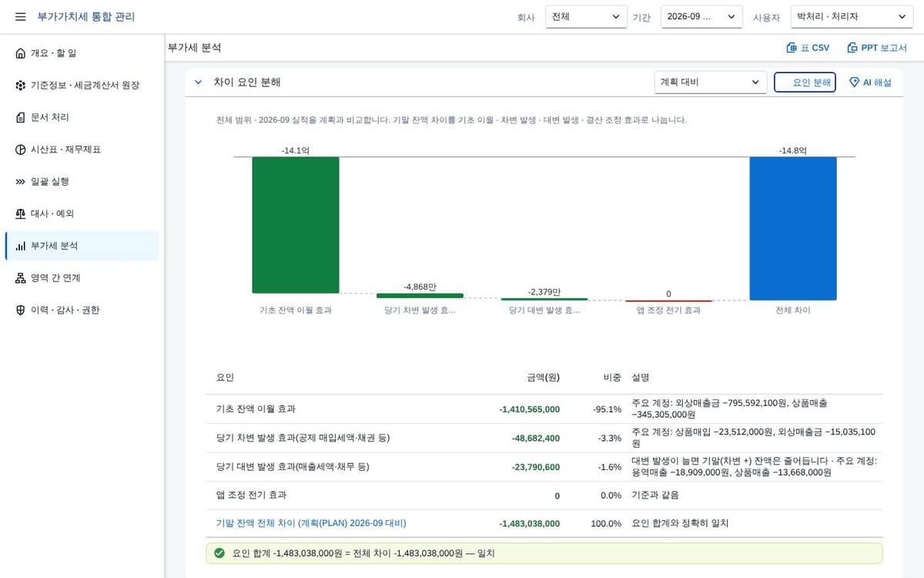Click the 앱 조정 전기 효과 table row label
Image resolution: width=924 pixels, height=578 pixels.
[x=251, y=495]
